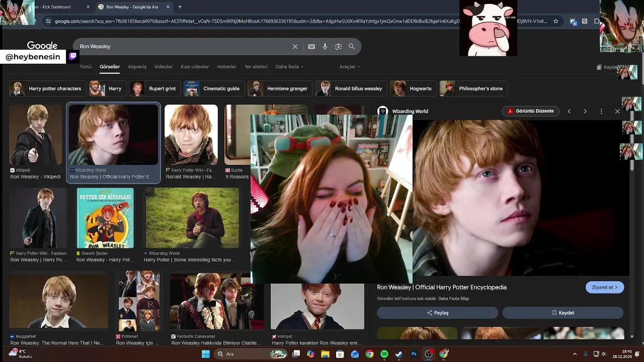
Task: Open Potter Cep Kitapları book thumbnail
Action: [105, 218]
